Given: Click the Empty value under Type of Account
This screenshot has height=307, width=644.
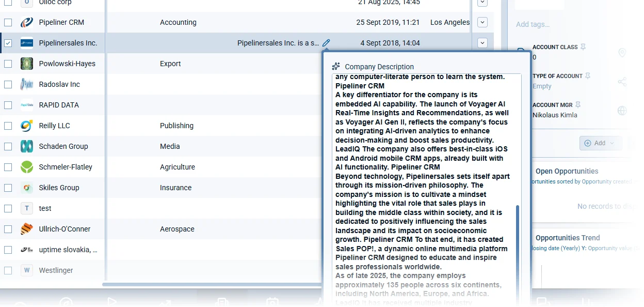Looking at the screenshot, I should 542,86.
